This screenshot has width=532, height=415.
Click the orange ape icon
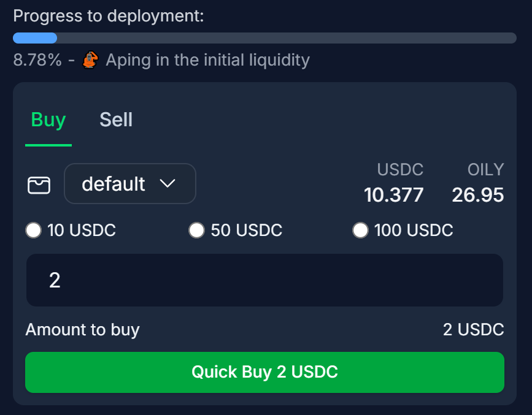[x=91, y=59]
